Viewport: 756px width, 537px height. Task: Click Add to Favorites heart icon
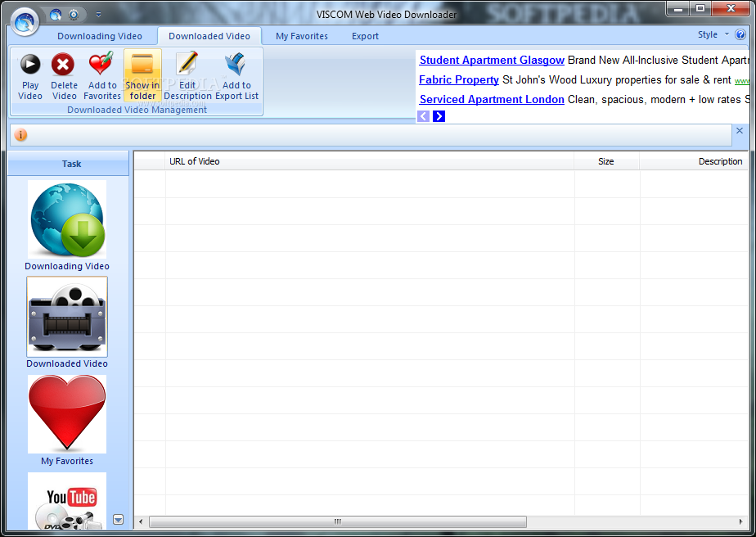click(101, 64)
